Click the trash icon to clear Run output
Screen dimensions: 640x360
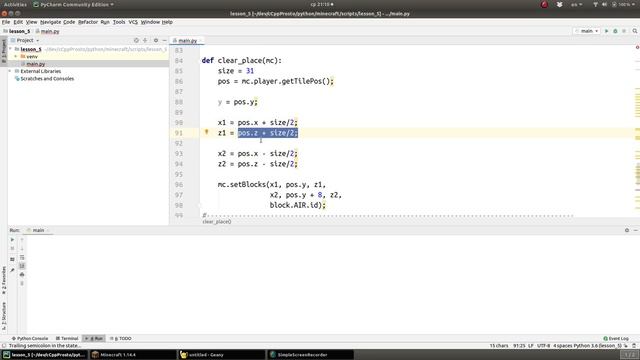[22, 283]
